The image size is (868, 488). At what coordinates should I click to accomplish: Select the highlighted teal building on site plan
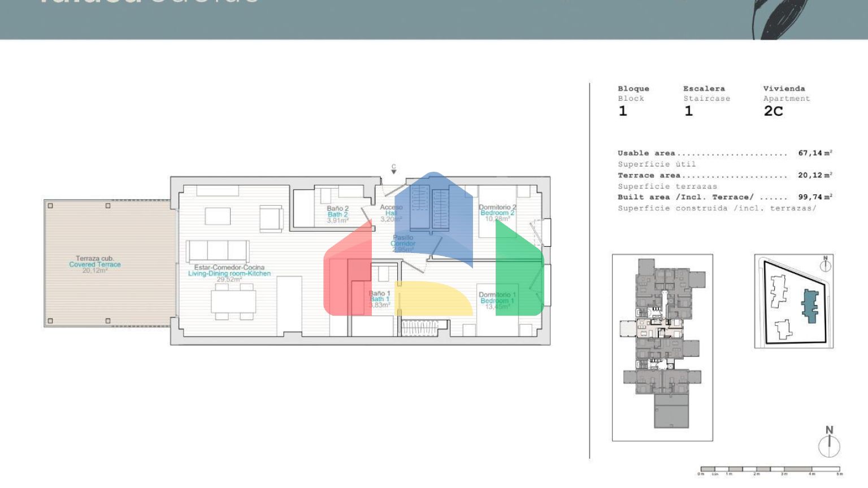(x=810, y=306)
